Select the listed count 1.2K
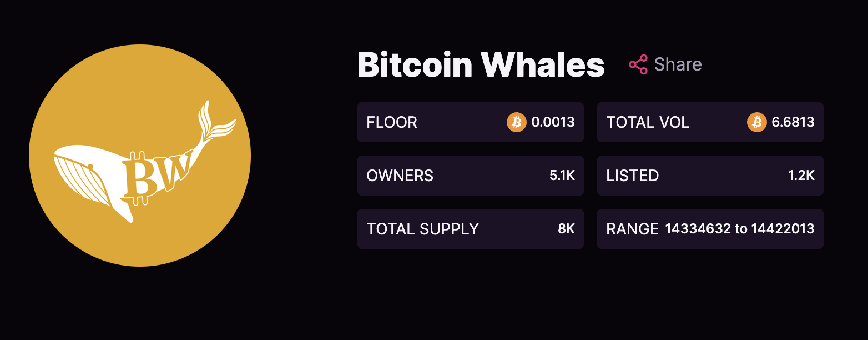 (x=801, y=176)
